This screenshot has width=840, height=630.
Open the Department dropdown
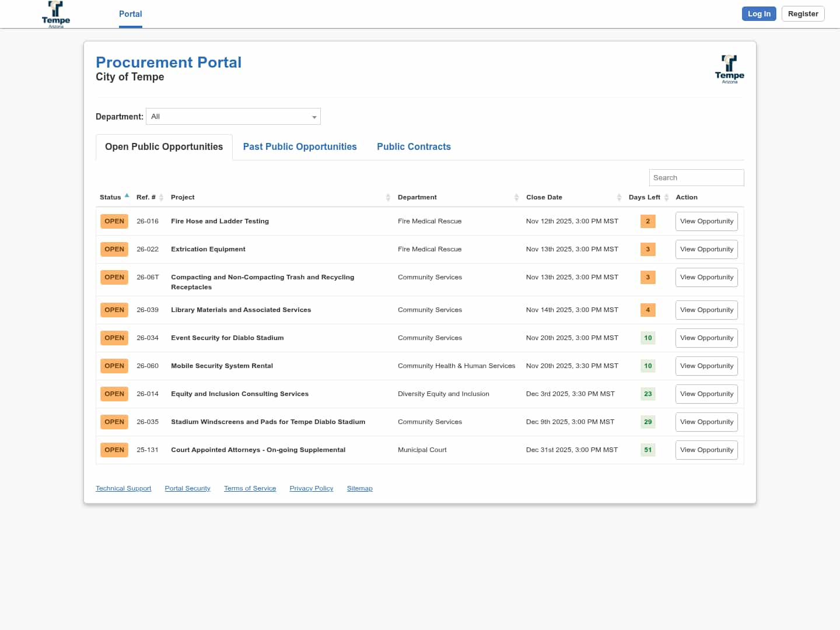tap(233, 117)
